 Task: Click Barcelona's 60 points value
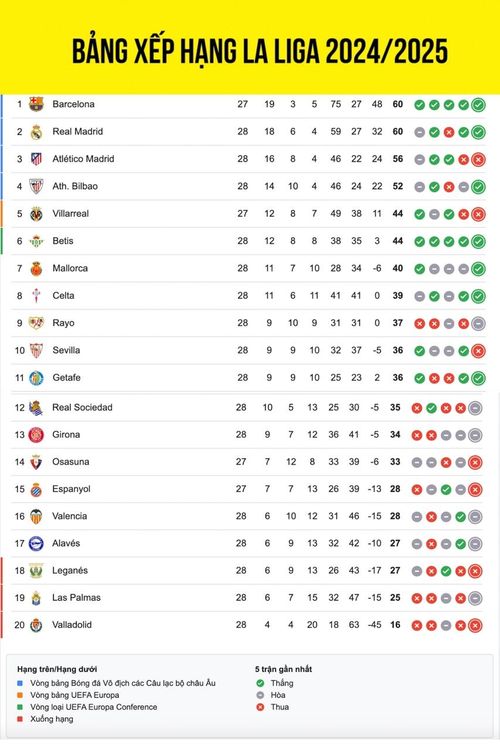(x=398, y=104)
